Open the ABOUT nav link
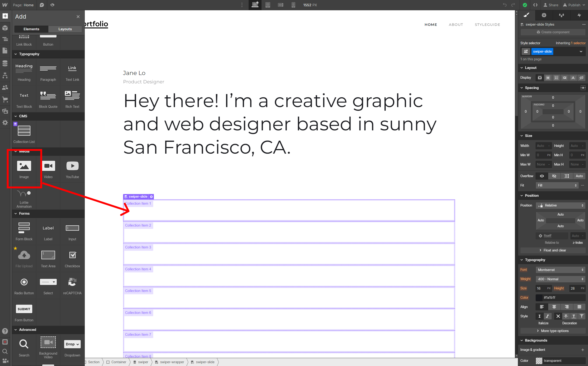588x366 pixels. click(456, 25)
